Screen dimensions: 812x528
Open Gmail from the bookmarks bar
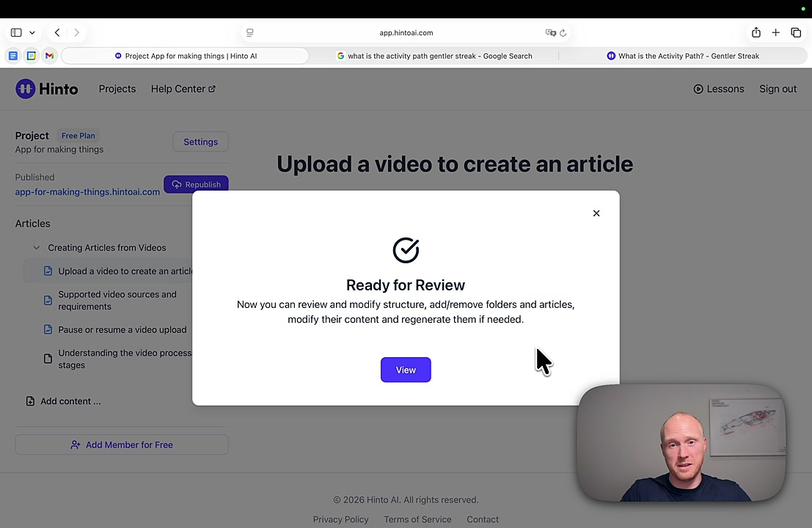[48, 55]
